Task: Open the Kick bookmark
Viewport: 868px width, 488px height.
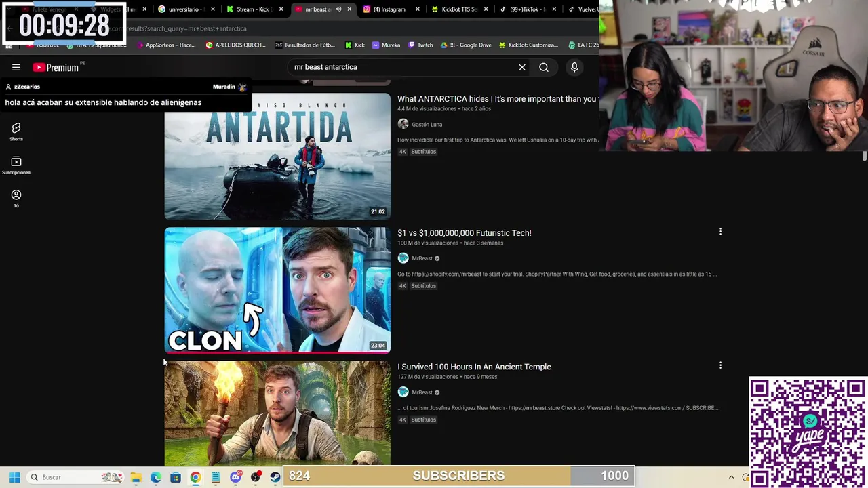Action: (355, 45)
